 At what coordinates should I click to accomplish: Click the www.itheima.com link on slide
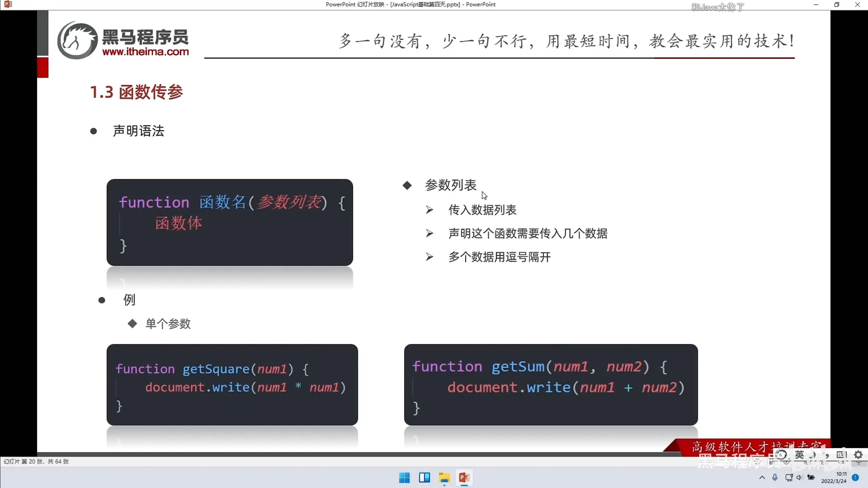pos(145,52)
